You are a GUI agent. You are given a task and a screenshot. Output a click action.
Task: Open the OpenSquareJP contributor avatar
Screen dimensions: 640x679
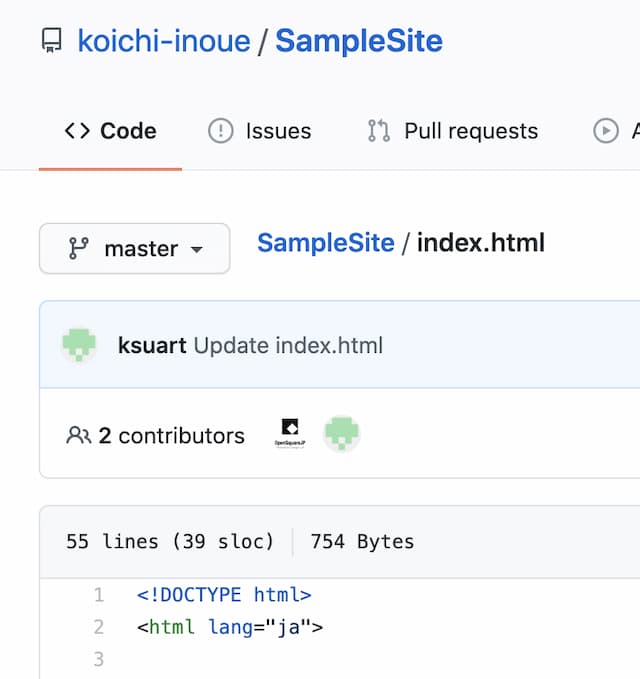point(289,434)
